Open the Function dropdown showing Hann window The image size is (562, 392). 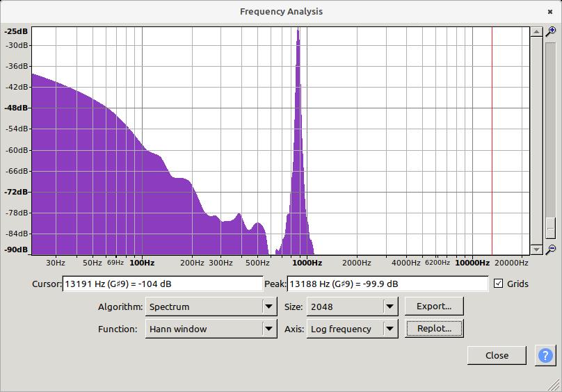pyautogui.click(x=211, y=329)
